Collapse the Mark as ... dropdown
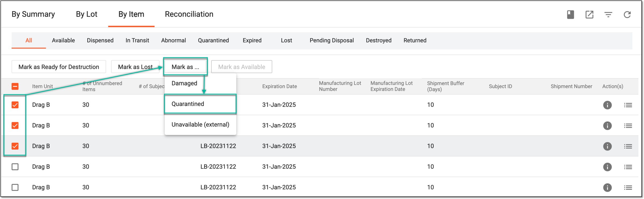The image size is (644, 199). point(185,67)
